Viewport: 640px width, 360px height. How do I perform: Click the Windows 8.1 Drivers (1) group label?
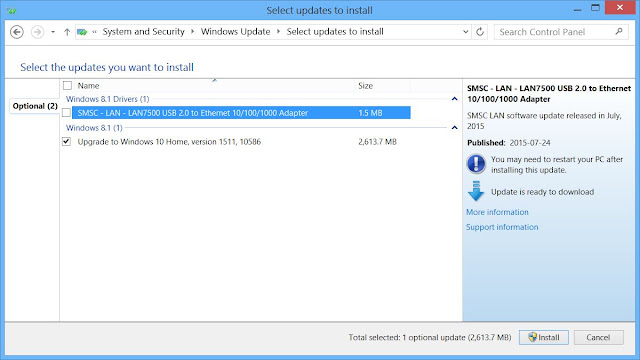tap(108, 99)
